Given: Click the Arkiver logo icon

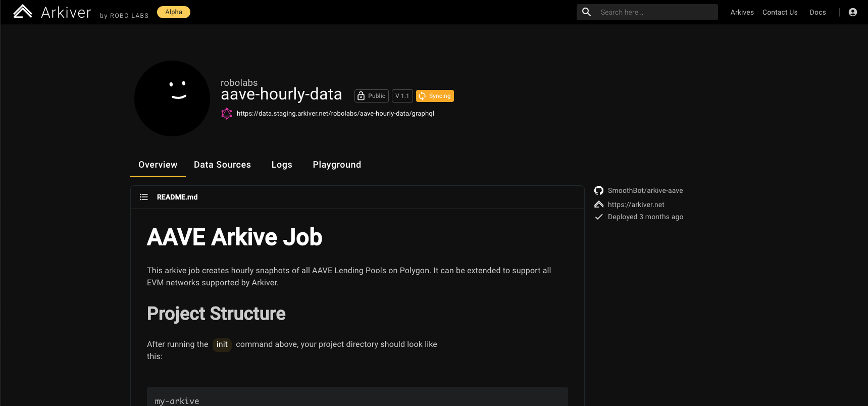Looking at the screenshot, I should [x=23, y=12].
